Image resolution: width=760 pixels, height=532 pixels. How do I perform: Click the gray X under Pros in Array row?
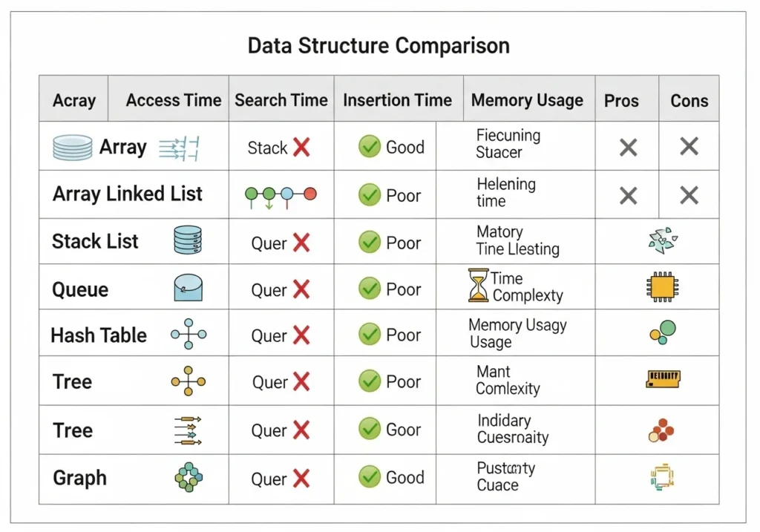pos(628,147)
